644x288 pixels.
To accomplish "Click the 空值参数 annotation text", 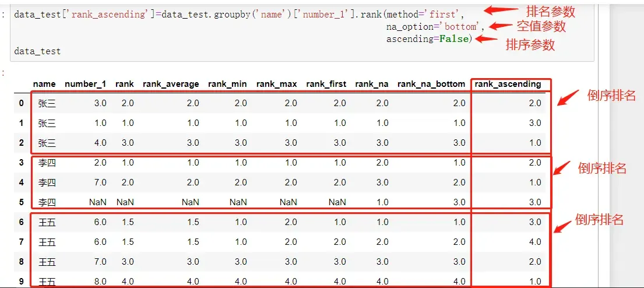I will point(541,26).
